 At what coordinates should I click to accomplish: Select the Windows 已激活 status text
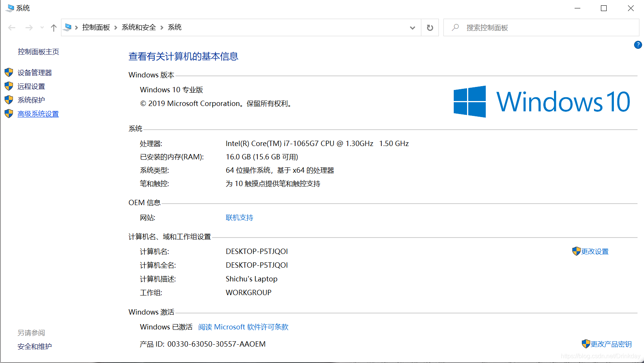[x=166, y=327]
